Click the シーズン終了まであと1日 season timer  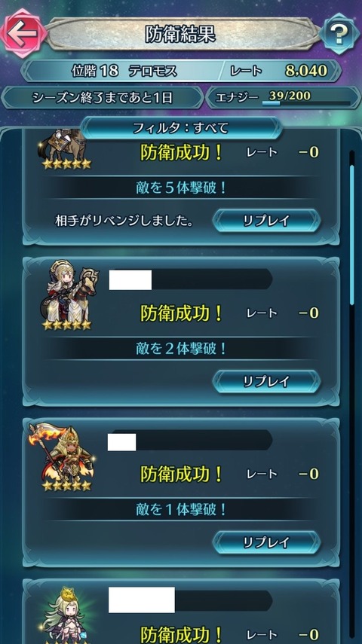102,98
